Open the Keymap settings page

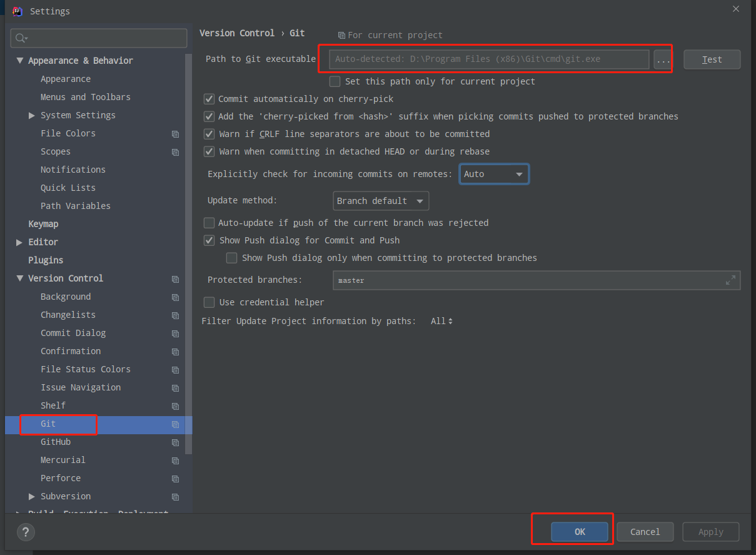tap(43, 224)
